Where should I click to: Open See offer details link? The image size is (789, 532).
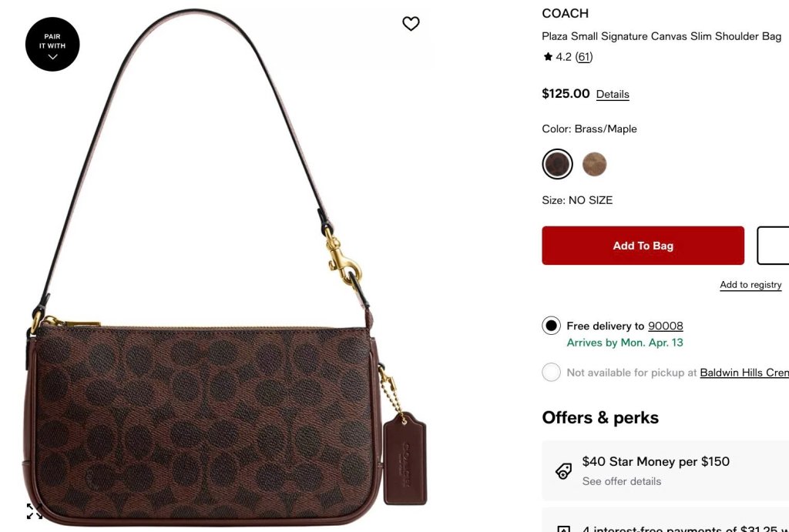click(622, 481)
